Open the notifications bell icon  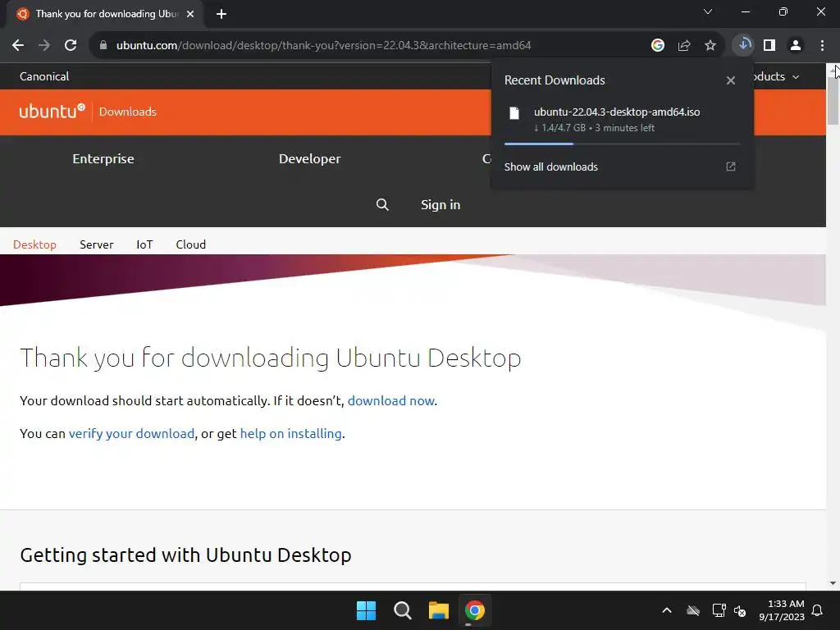tap(818, 610)
